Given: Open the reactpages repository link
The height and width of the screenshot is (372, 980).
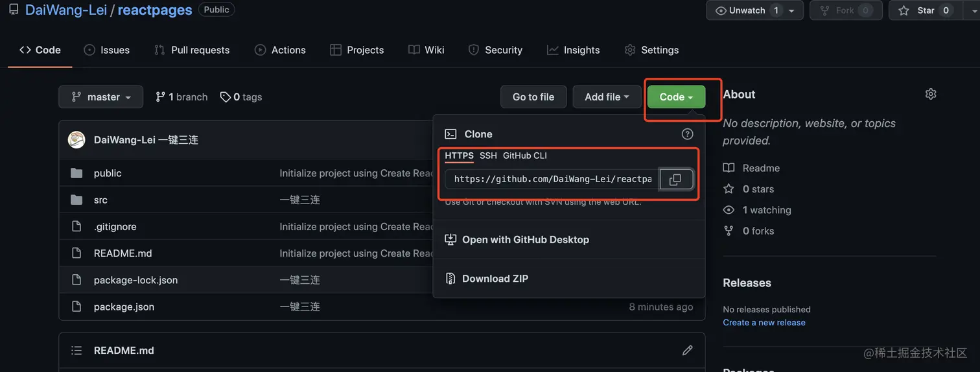Looking at the screenshot, I should click(x=155, y=10).
